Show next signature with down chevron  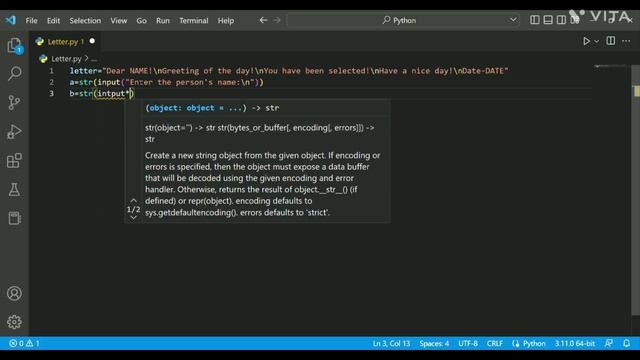133,218
